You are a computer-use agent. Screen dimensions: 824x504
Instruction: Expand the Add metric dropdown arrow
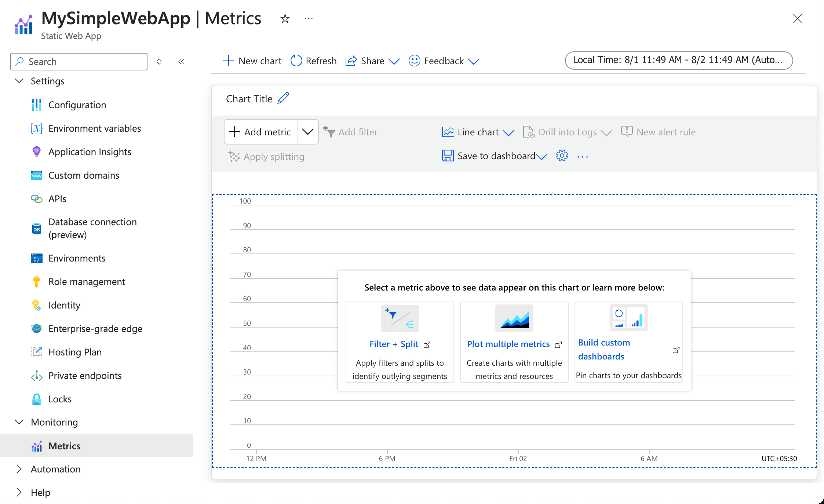click(x=308, y=131)
